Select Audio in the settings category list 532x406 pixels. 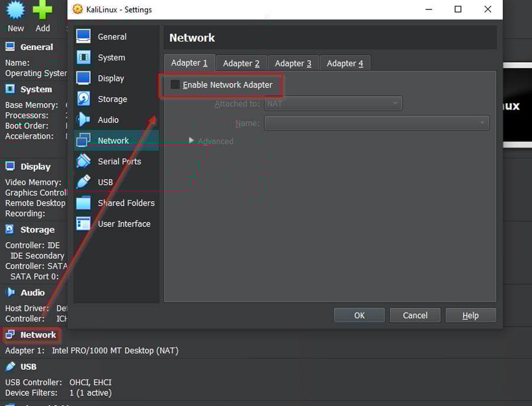[116, 120]
